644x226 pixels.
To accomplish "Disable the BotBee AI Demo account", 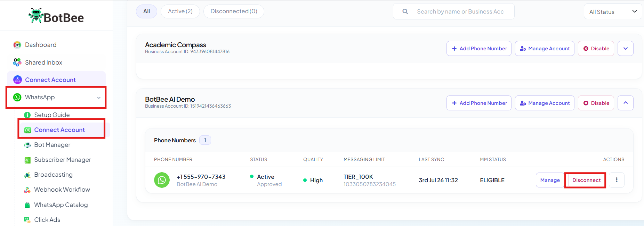I will pyautogui.click(x=596, y=103).
